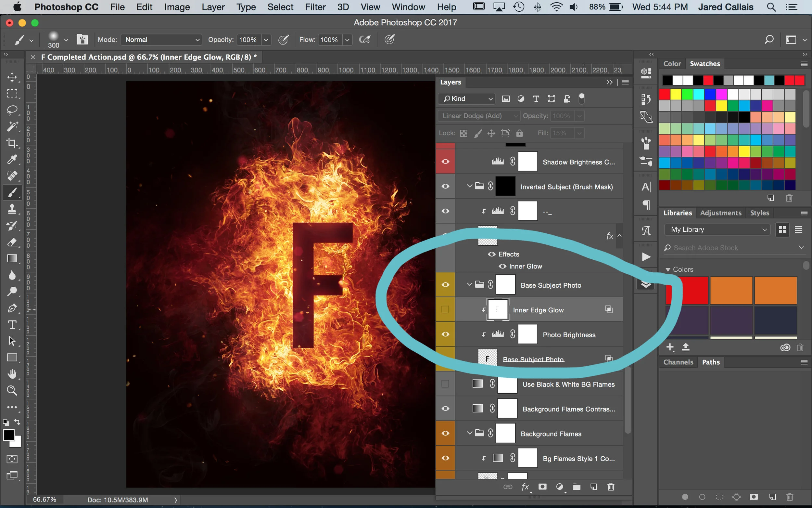Show the Use Black & White BG Flames layer
The height and width of the screenshot is (508, 812).
[445, 384]
